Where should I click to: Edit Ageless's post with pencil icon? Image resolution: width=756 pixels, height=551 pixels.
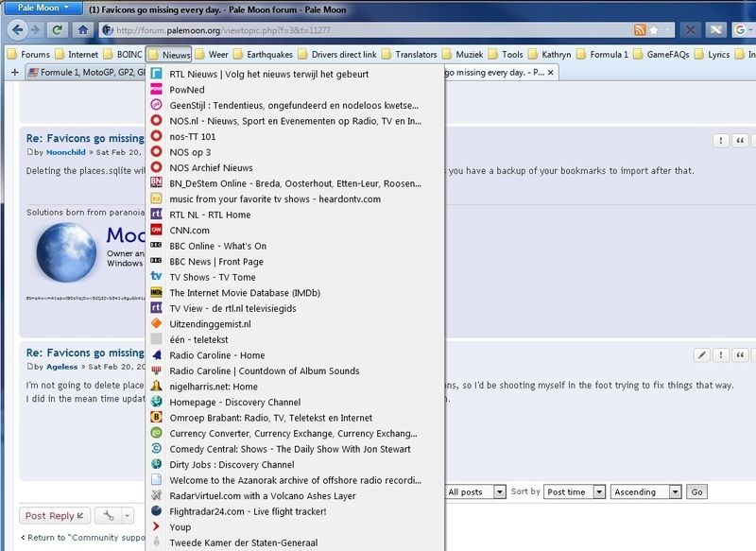tap(702, 355)
